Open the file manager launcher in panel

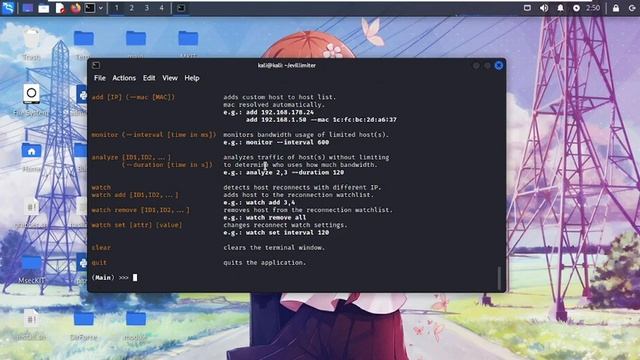(44, 8)
